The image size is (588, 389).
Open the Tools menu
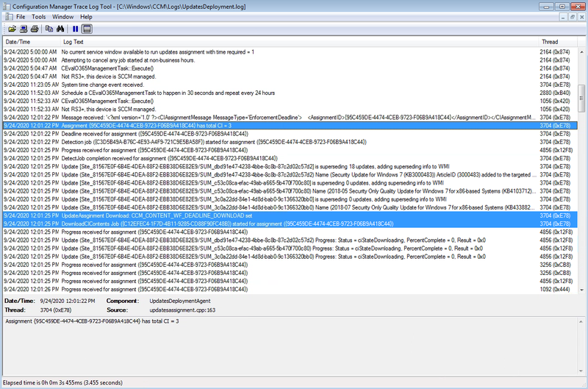39,16
